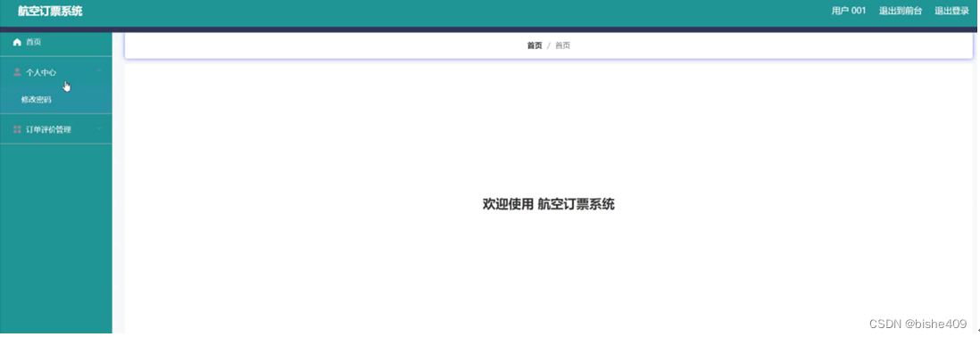Select the 个人中心 sidebar menu
The width and height of the screenshot is (980, 337).
point(56,72)
